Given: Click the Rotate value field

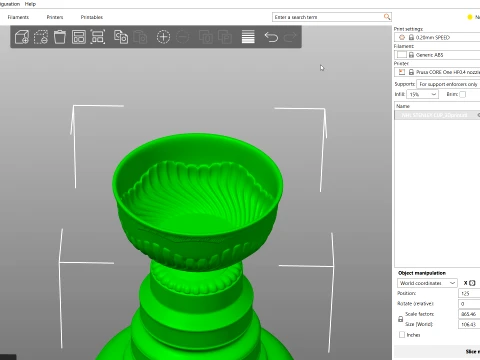Looking at the screenshot, I should [469, 304].
